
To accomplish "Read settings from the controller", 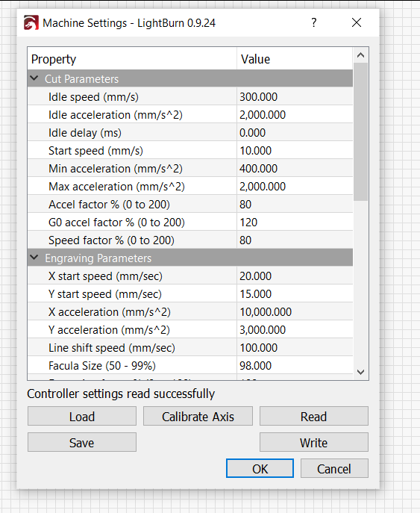I will (314, 417).
